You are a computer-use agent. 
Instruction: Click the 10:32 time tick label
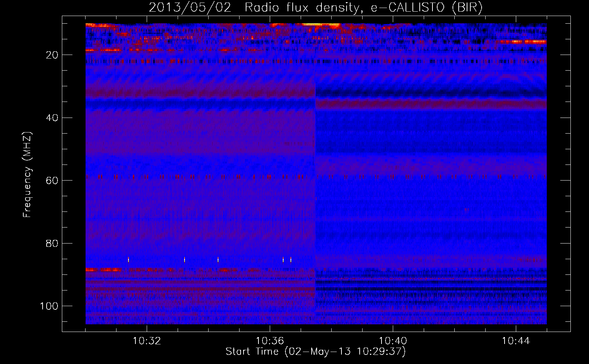click(x=147, y=341)
